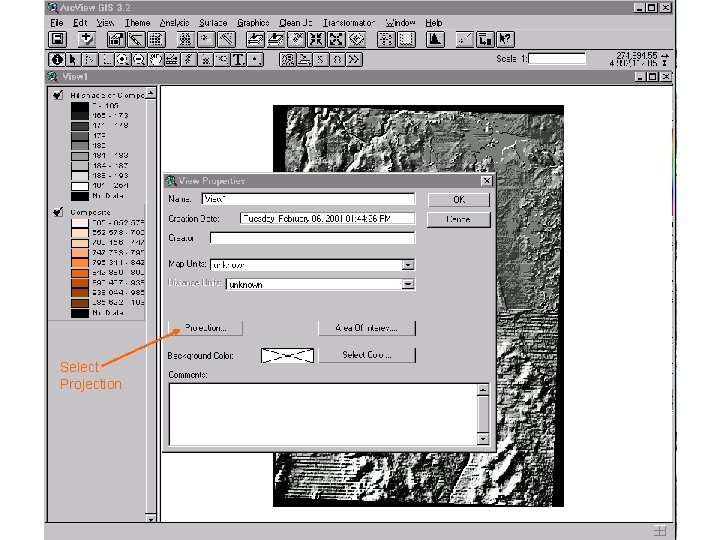Select the magnifier Zoom In tool
The height and width of the screenshot is (540, 720).
click(x=123, y=60)
